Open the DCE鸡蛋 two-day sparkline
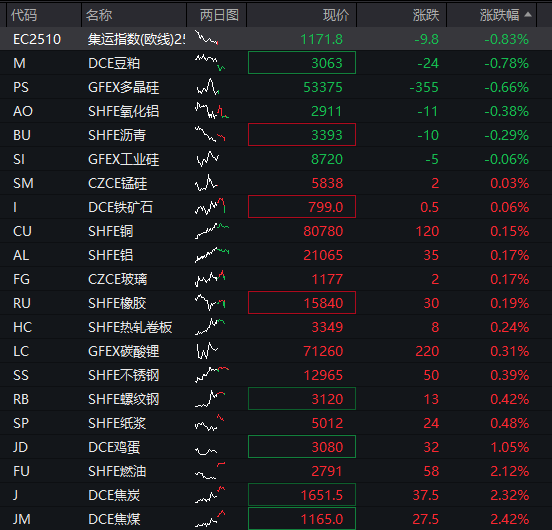Screen dimensions: 552x530 tap(206, 451)
